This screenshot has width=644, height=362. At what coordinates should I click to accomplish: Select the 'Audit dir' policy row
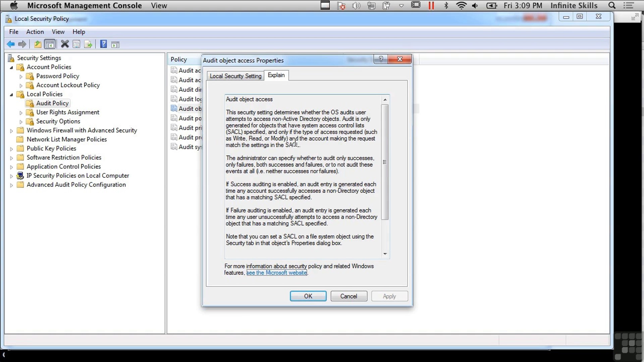tap(186, 89)
